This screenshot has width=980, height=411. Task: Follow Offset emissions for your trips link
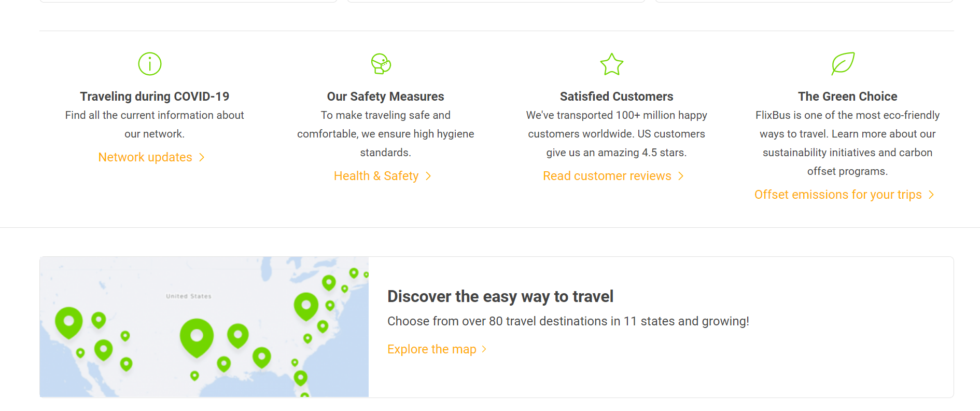coord(837,195)
